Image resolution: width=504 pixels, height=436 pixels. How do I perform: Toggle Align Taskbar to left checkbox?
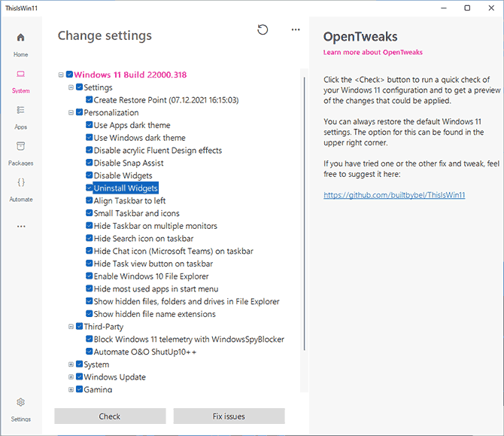point(89,200)
